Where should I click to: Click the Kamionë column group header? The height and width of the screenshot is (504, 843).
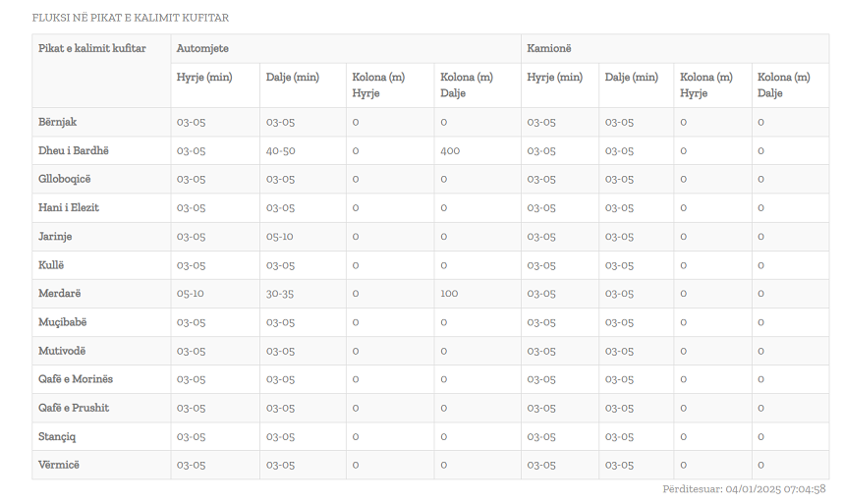(x=548, y=48)
